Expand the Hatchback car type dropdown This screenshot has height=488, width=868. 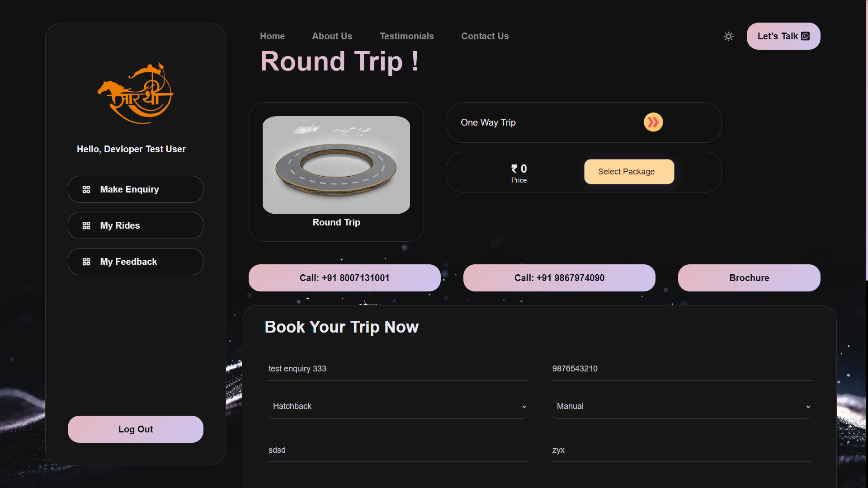(x=397, y=406)
